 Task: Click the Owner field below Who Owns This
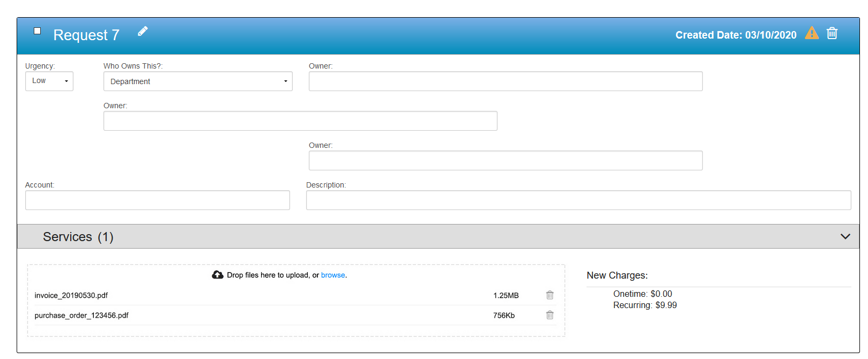point(300,121)
